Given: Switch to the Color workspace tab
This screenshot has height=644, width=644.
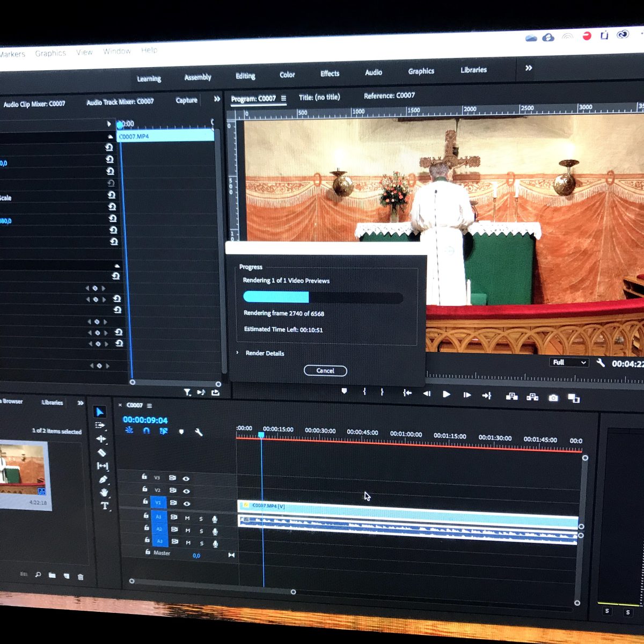Looking at the screenshot, I should (x=287, y=75).
